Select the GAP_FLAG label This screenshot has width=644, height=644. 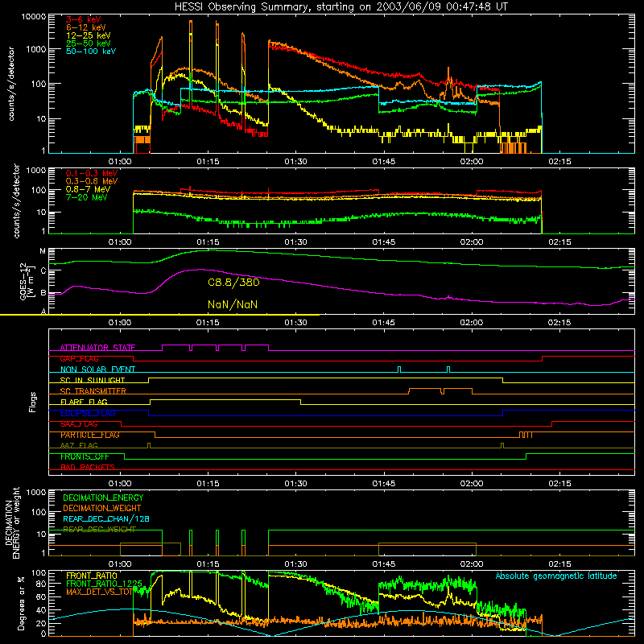tap(79, 358)
